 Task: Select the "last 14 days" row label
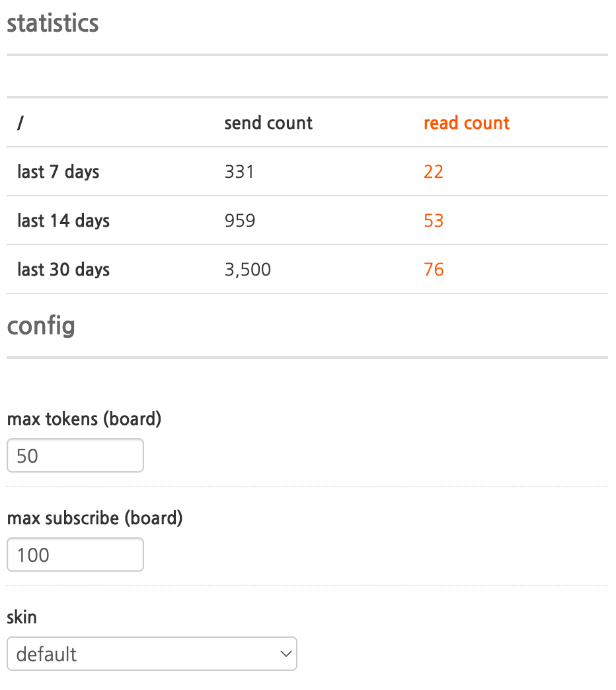click(x=63, y=221)
